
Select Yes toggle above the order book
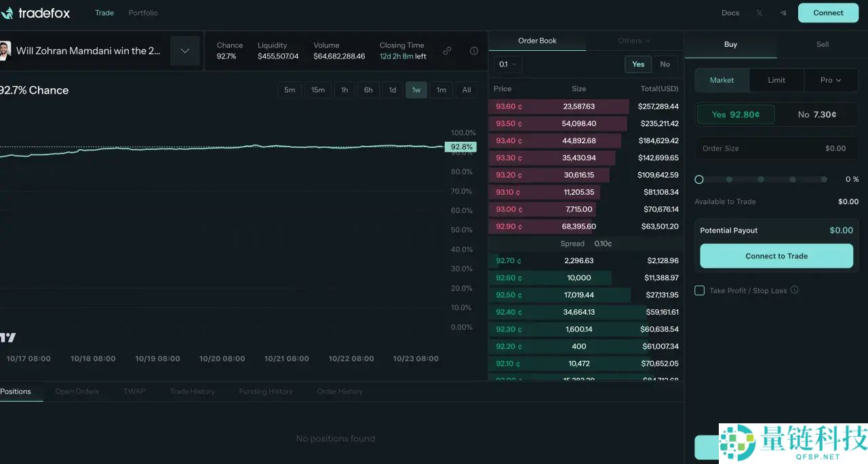[637, 64]
